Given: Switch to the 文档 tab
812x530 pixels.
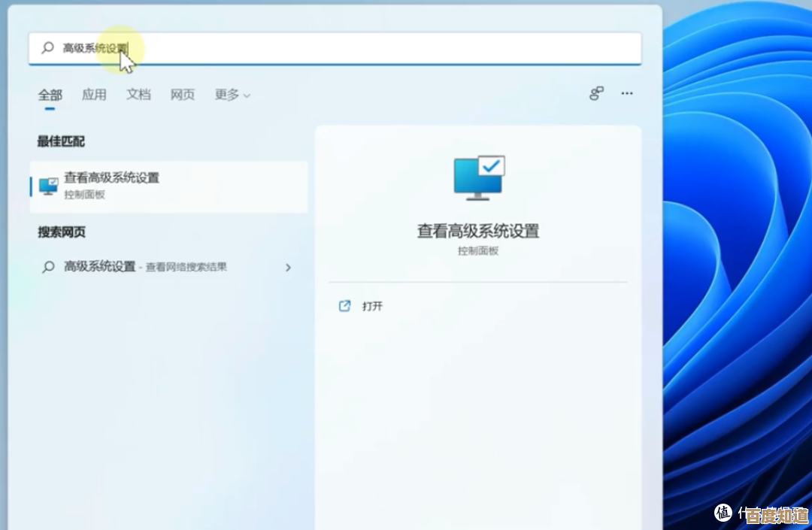Looking at the screenshot, I should [138, 95].
